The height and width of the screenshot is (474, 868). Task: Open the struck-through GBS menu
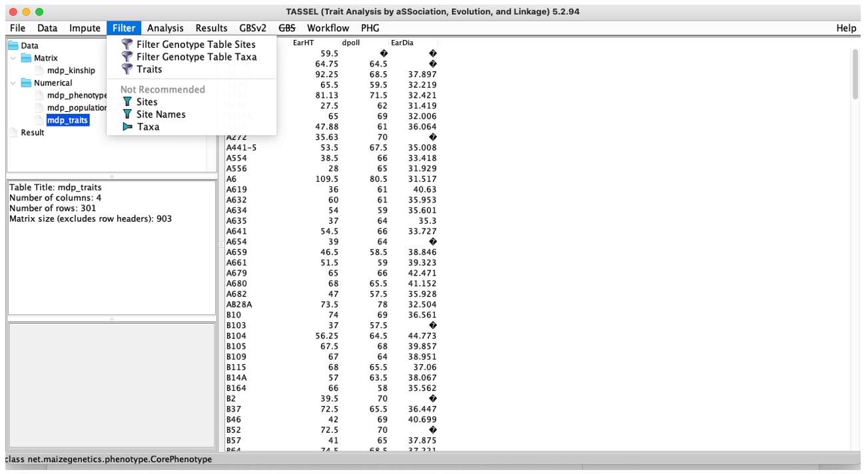(287, 28)
